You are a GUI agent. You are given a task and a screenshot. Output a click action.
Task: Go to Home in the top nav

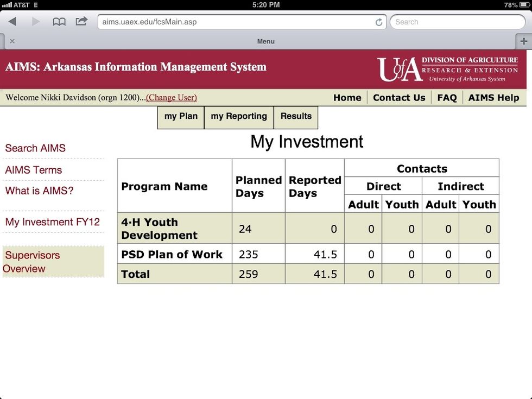click(347, 98)
